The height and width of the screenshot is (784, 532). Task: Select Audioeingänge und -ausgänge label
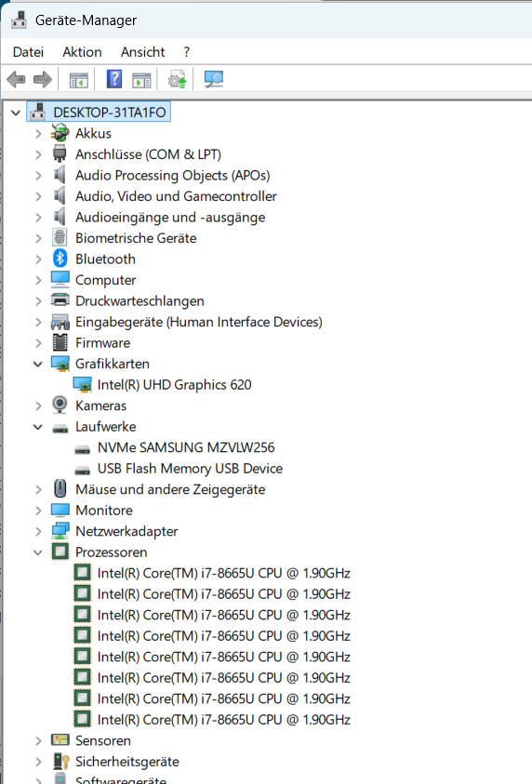point(170,217)
